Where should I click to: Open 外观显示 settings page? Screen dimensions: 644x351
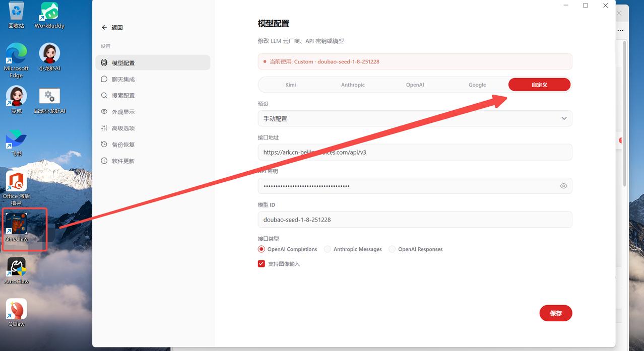(x=153, y=112)
